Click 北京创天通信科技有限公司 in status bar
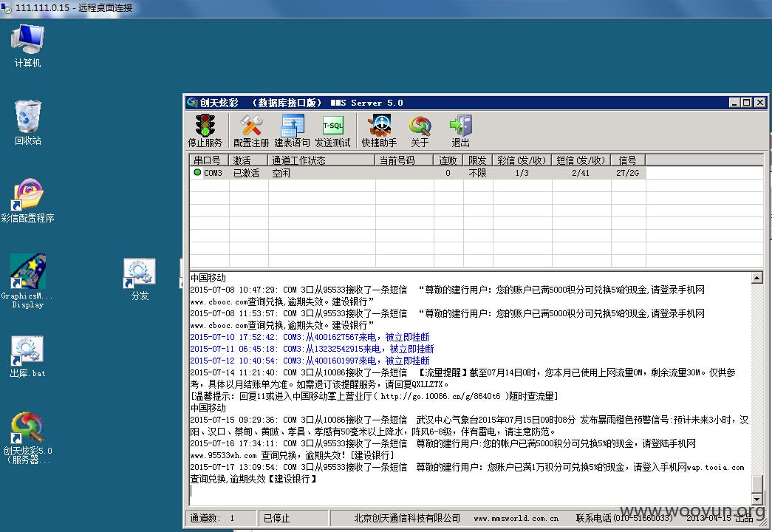 406,518
